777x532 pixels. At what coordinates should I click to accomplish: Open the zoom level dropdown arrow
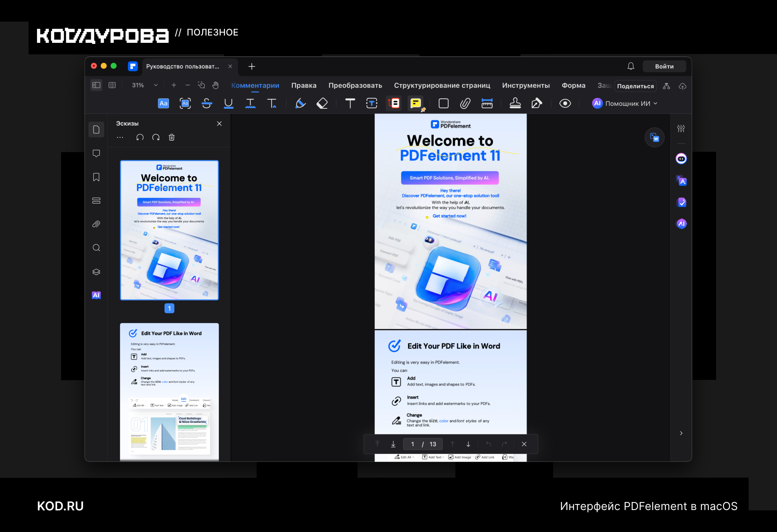[156, 85]
